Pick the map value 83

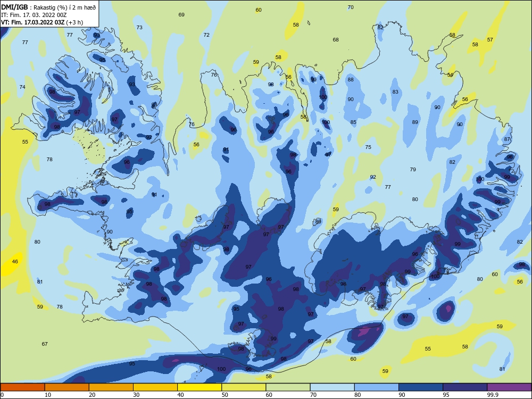point(395,92)
